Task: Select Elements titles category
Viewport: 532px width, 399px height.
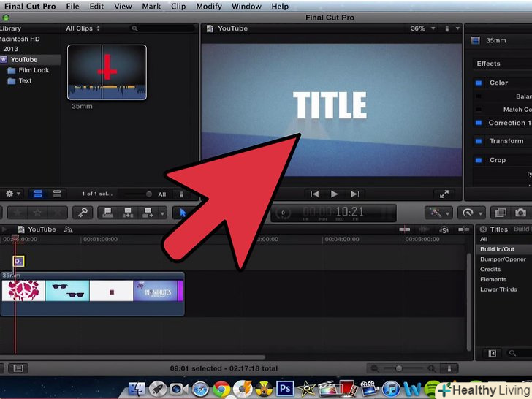Action: pyautogui.click(x=493, y=279)
